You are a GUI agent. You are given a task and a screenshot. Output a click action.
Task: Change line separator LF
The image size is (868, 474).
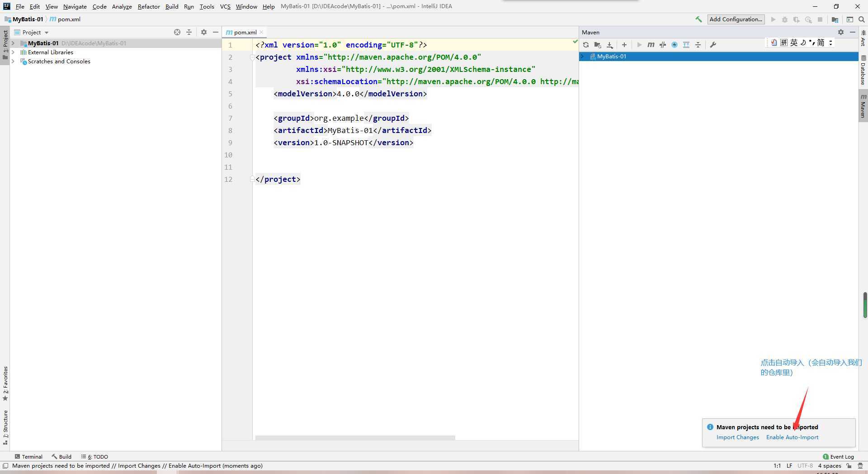point(789,466)
